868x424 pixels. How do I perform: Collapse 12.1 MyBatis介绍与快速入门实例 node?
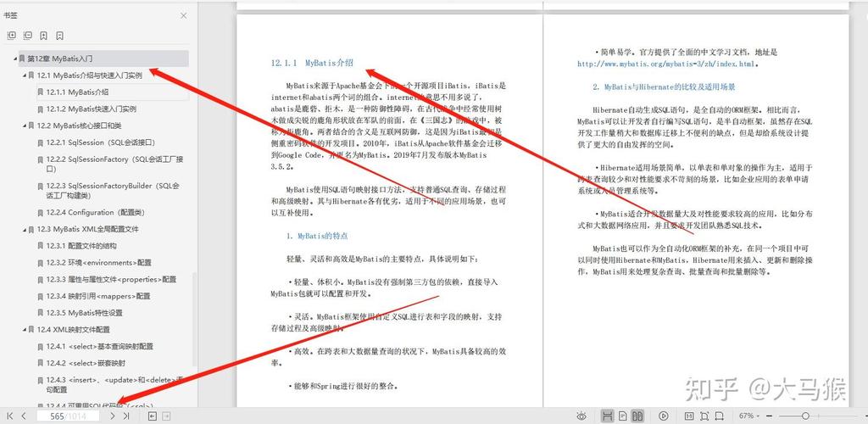[25, 75]
